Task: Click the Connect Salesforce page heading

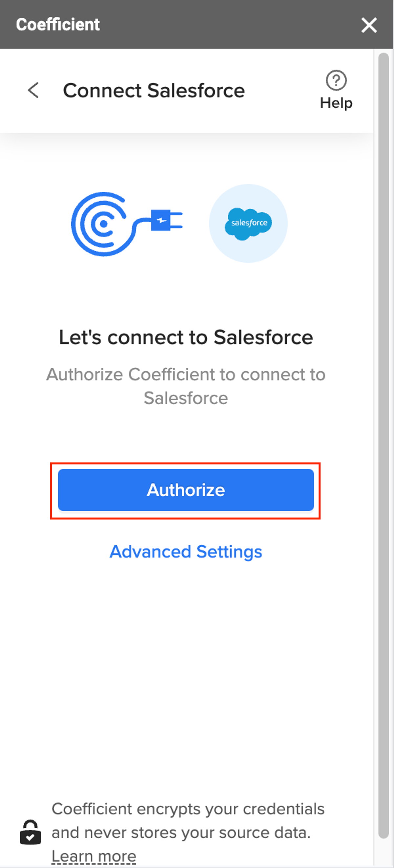Action: click(154, 90)
